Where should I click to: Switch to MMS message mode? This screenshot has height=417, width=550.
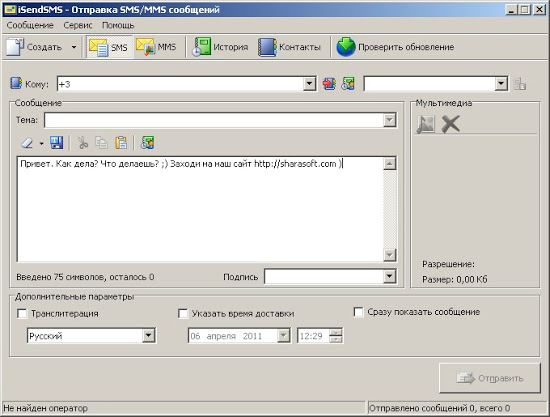(x=156, y=47)
